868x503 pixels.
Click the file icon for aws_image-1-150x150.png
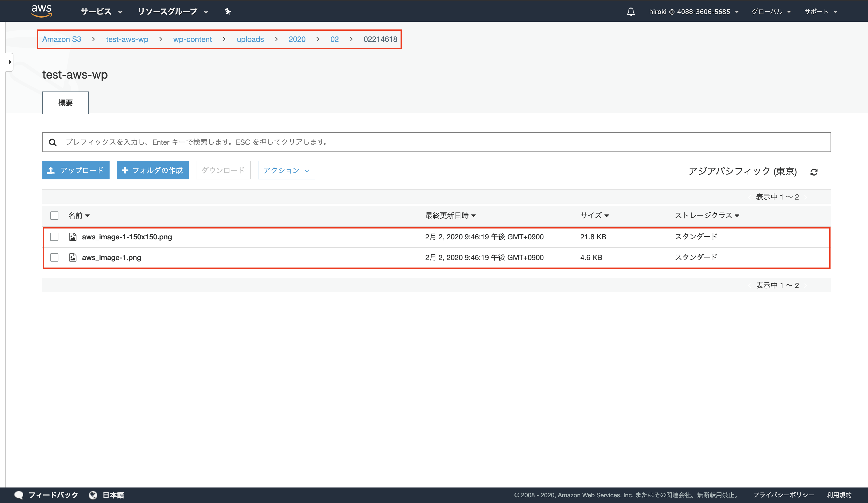(x=73, y=237)
